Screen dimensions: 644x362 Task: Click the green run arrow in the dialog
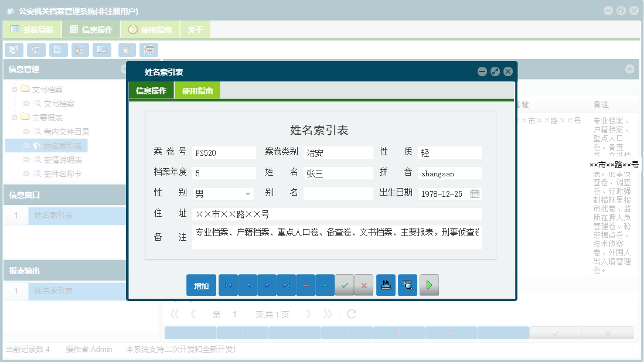coord(429,285)
